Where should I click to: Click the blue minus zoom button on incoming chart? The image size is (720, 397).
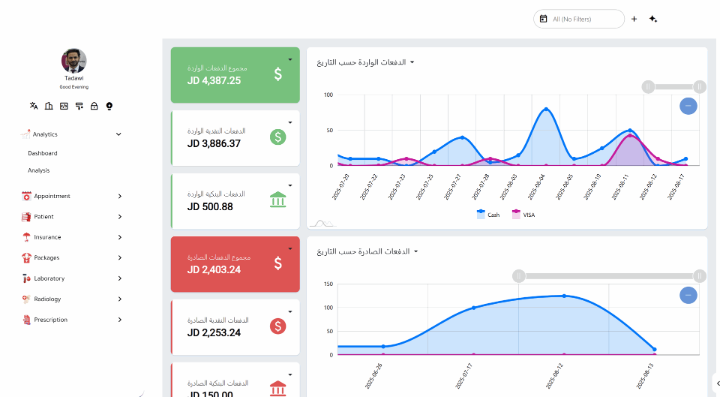click(x=688, y=106)
